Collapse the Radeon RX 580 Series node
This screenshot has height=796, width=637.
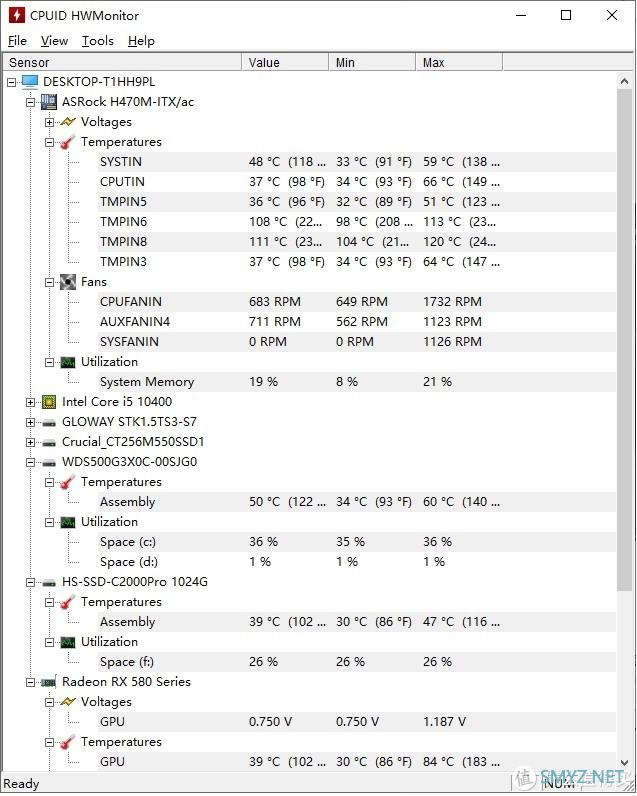30,682
